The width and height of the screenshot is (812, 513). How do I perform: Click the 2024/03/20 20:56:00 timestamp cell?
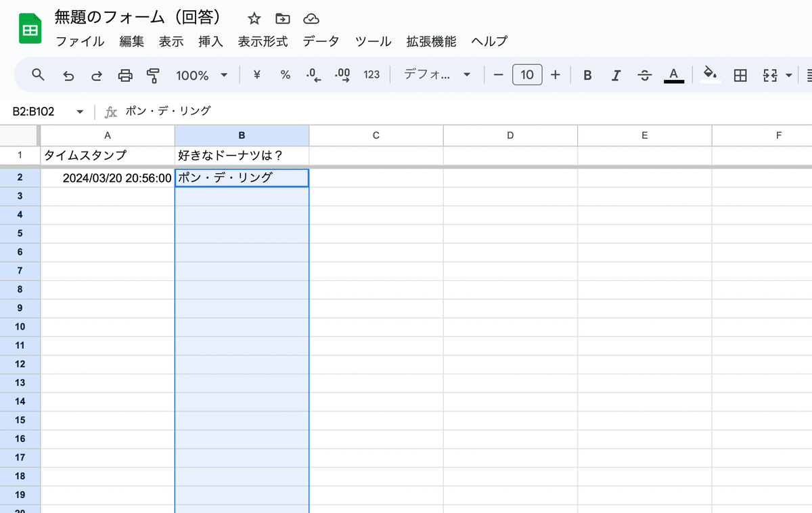[108, 178]
